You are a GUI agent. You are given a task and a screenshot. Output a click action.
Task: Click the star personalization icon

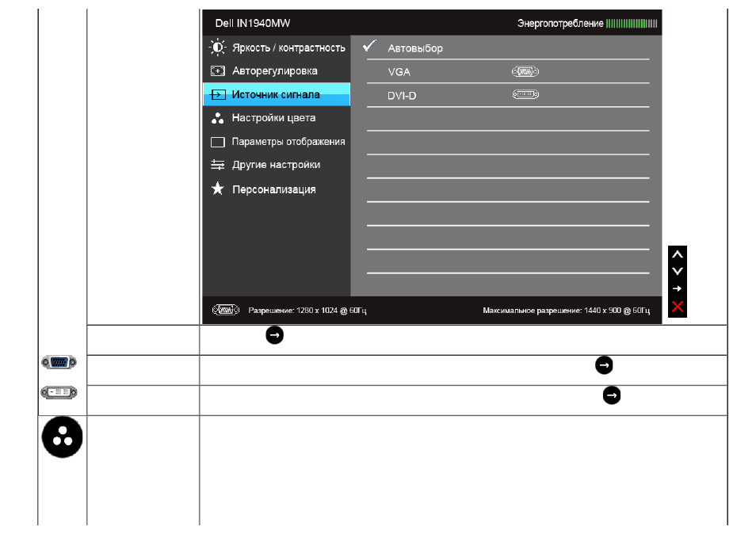click(x=218, y=189)
